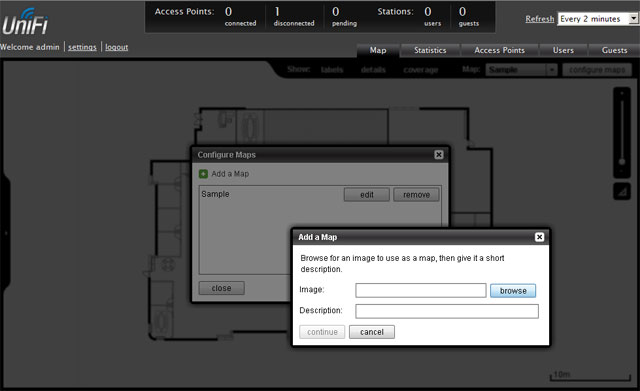This screenshot has height=391, width=640.
Task: Click the UniFi logo
Action: pyautogui.click(x=25, y=22)
